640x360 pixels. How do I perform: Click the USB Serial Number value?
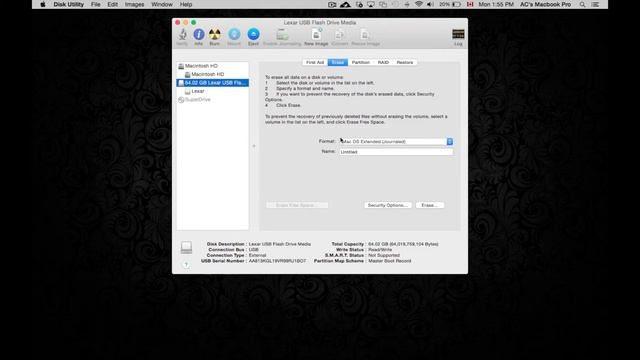point(277,261)
